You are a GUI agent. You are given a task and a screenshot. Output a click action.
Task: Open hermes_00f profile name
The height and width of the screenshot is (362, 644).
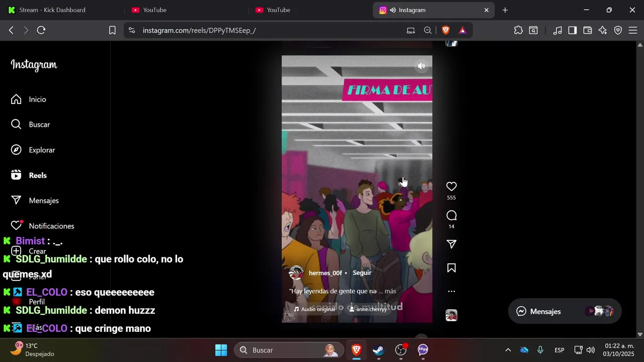click(x=325, y=273)
